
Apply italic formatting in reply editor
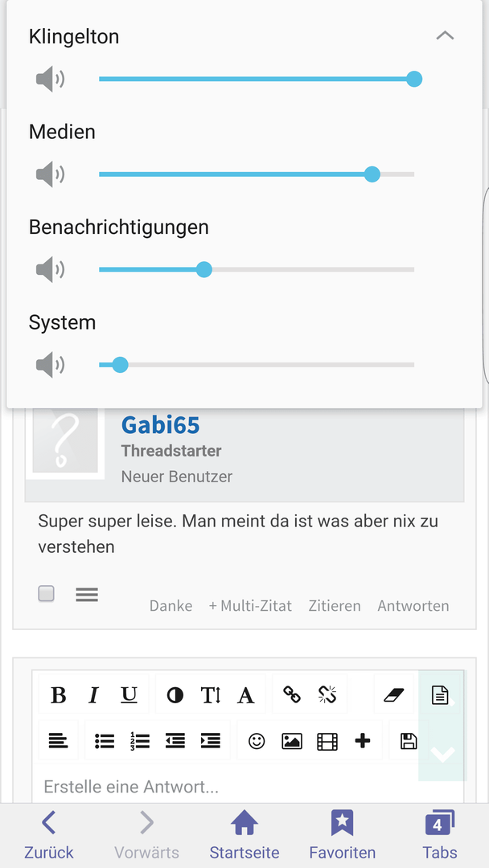coord(93,694)
